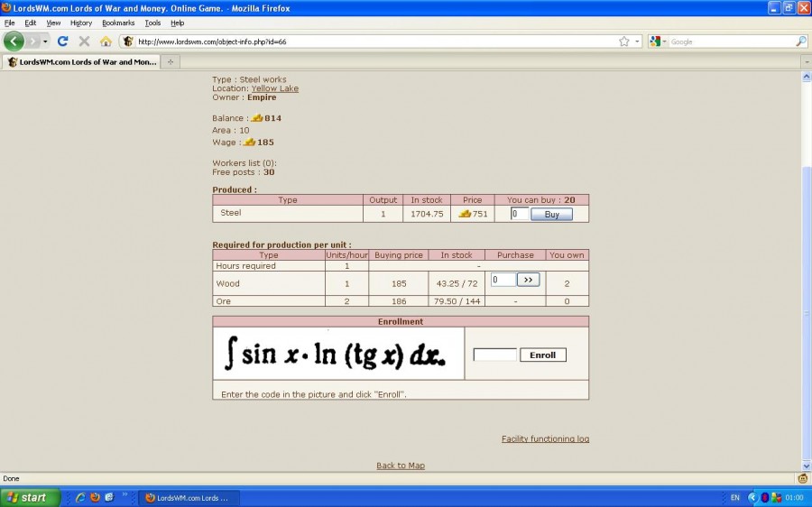The height and width of the screenshot is (507, 812).
Task: Click the third Quick Launch icon
Action: coord(109,497)
